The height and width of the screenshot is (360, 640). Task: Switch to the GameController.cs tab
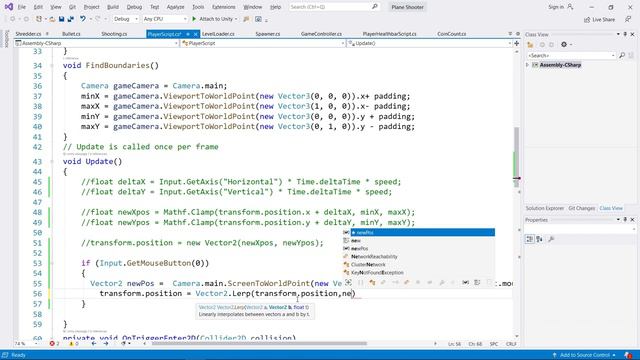pos(321,34)
